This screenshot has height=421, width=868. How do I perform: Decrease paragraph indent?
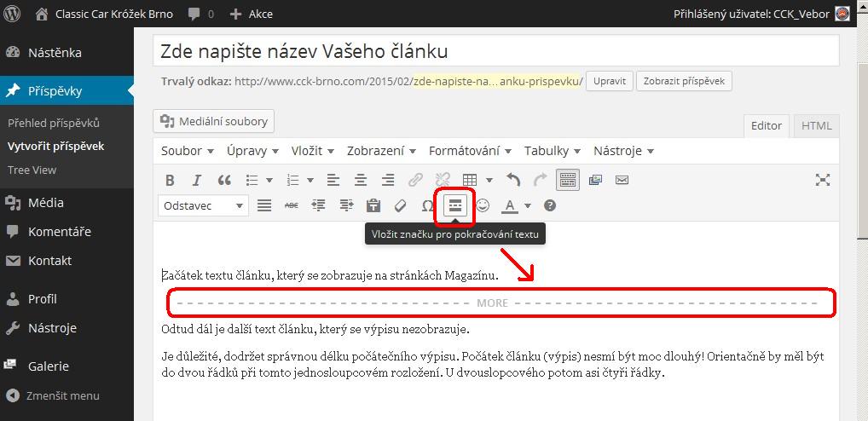(318, 205)
